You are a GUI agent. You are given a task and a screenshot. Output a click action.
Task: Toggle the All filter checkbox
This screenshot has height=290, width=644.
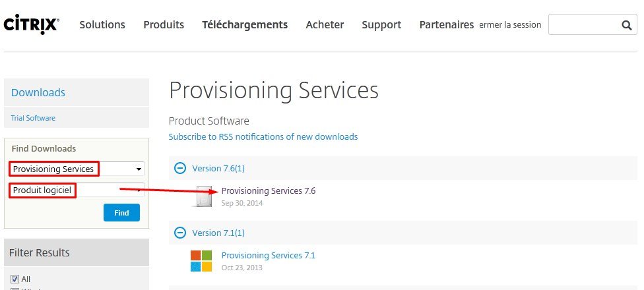pos(15,279)
